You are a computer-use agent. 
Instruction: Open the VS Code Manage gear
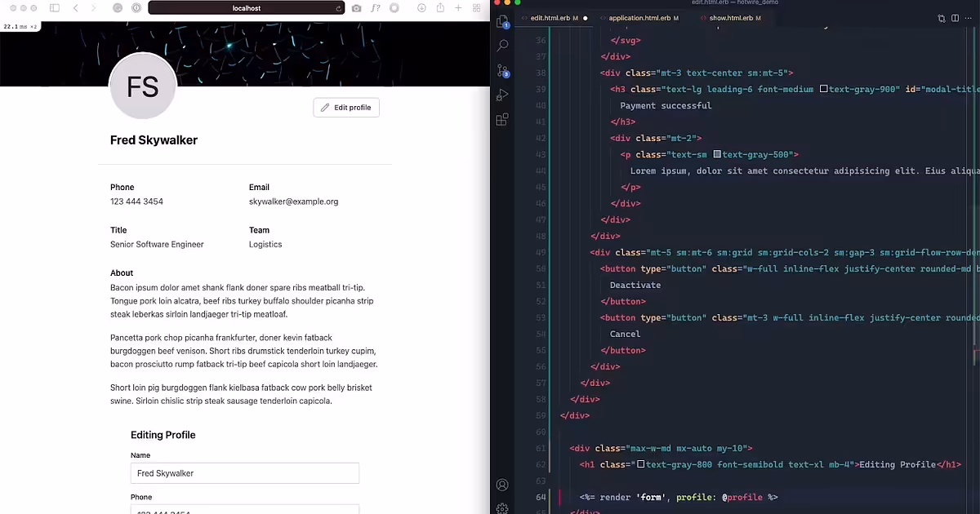click(x=502, y=508)
